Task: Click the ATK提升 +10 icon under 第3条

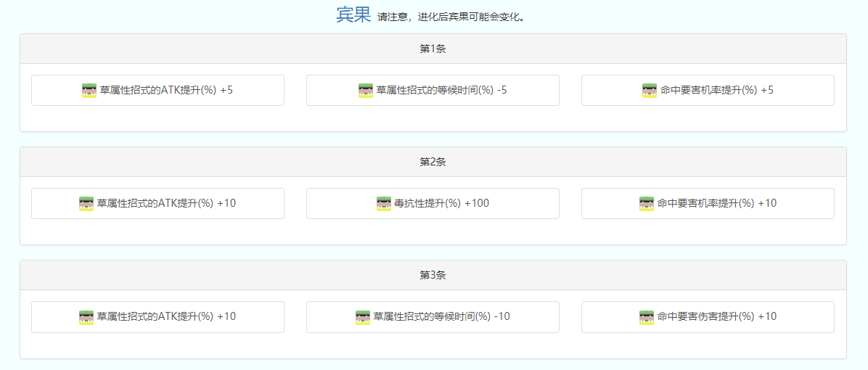Action: [x=86, y=317]
